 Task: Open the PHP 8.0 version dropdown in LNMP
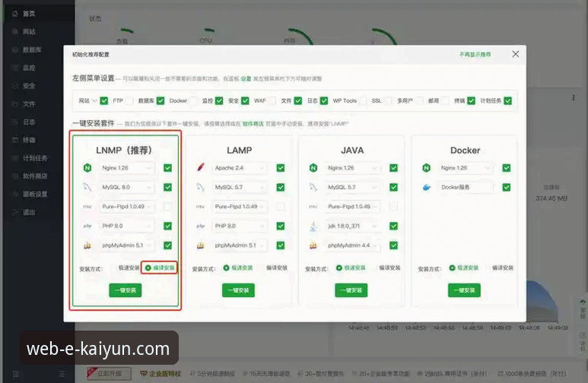tap(127, 226)
